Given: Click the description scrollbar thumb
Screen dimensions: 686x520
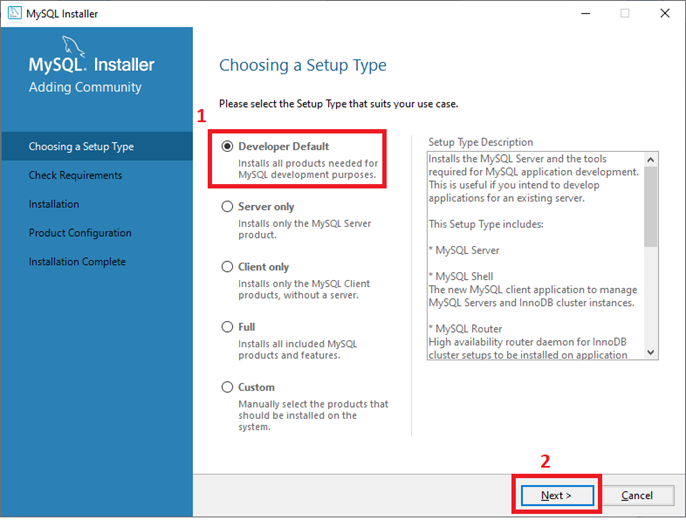Looking at the screenshot, I should [x=651, y=206].
